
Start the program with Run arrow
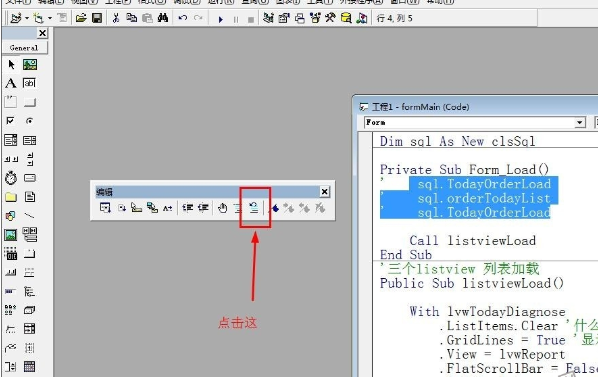point(220,19)
